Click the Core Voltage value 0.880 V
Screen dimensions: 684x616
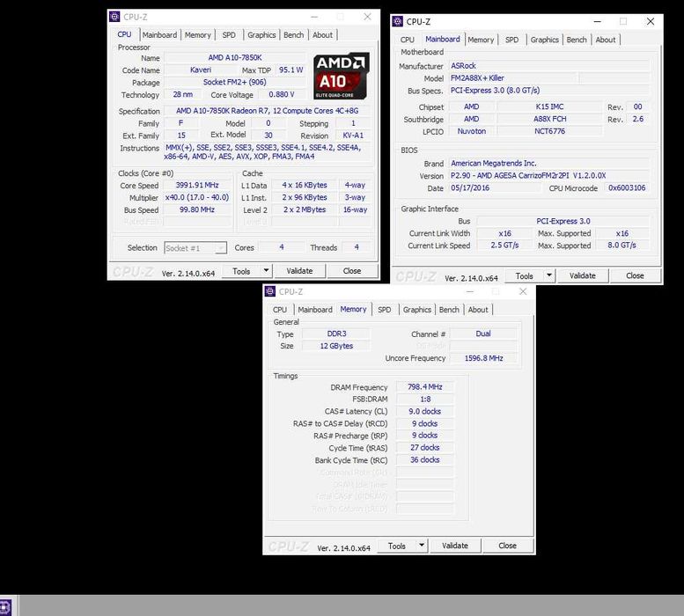point(282,94)
